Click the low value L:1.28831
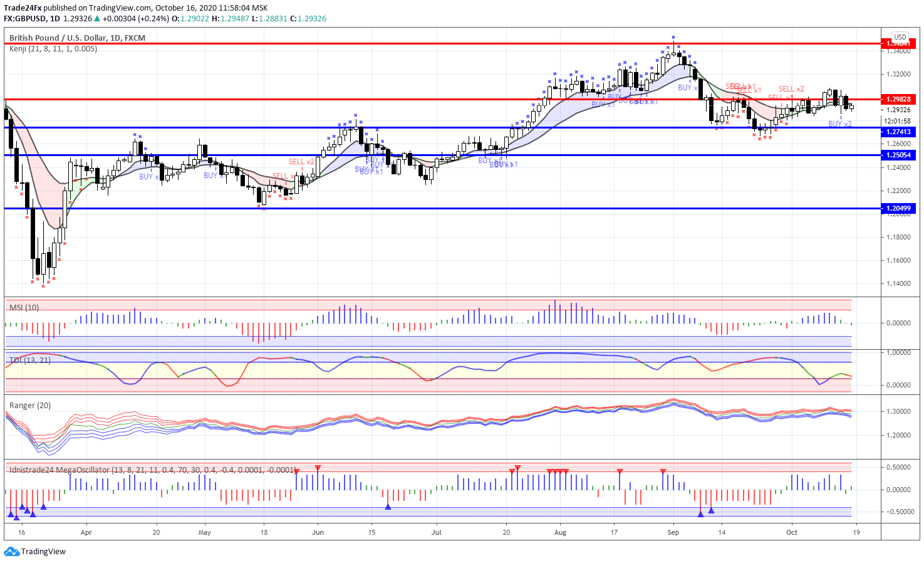This screenshot has height=563, width=924. click(x=270, y=19)
